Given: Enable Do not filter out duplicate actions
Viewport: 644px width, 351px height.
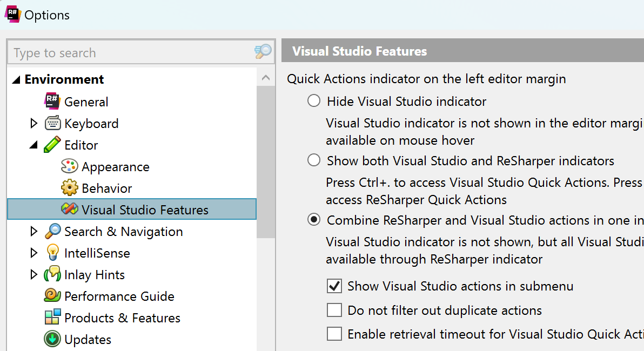Looking at the screenshot, I should point(335,310).
